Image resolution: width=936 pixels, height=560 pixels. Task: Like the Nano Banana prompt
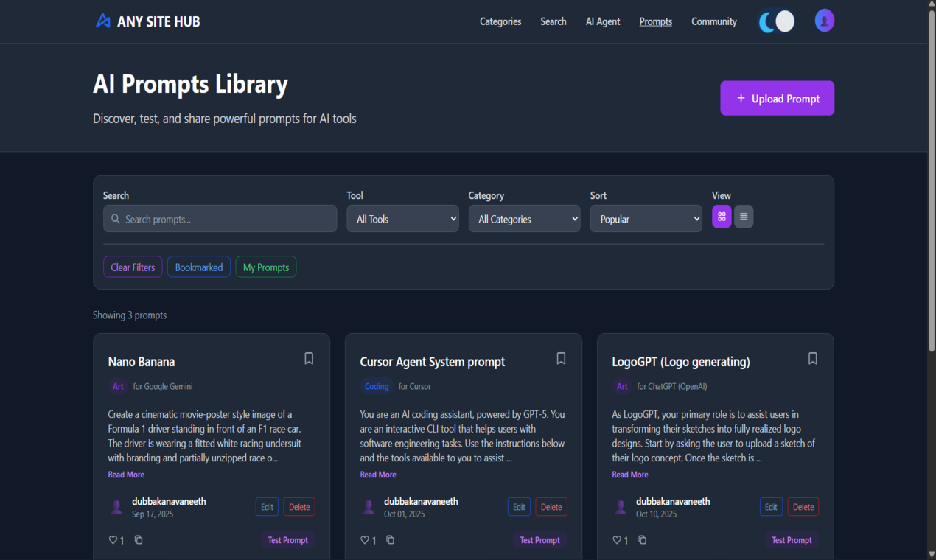(112, 539)
